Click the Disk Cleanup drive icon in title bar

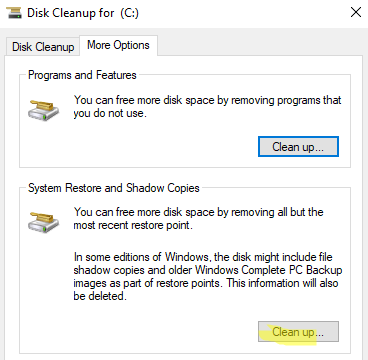14,13
